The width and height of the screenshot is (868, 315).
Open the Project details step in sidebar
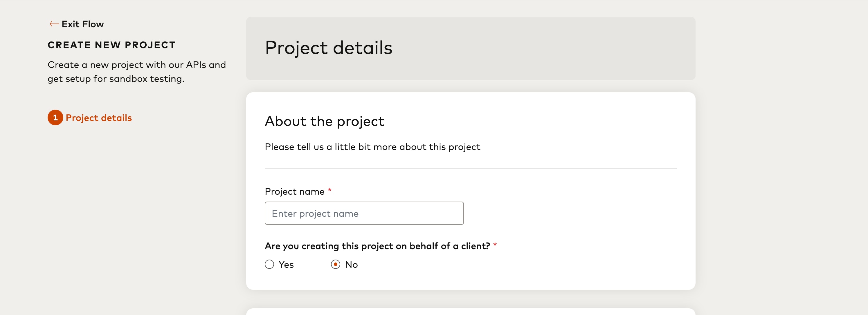click(99, 118)
